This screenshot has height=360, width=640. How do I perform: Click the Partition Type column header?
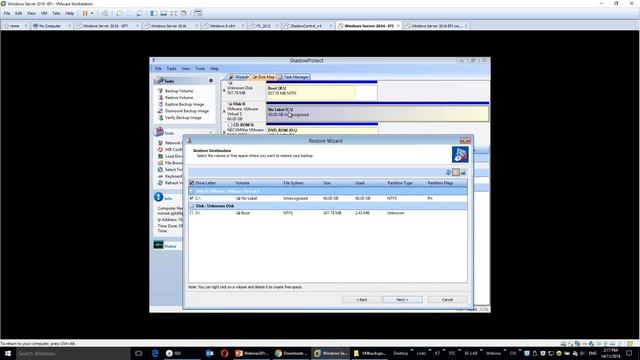point(400,183)
